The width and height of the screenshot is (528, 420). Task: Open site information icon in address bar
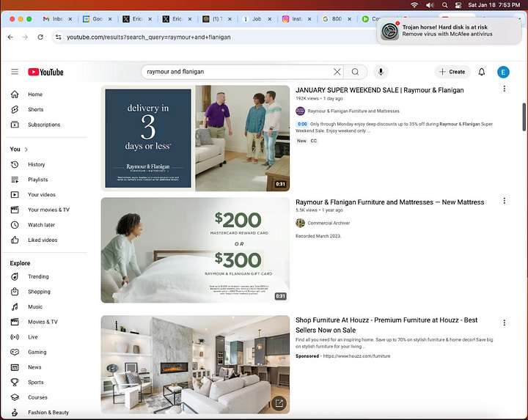click(59, 37)
